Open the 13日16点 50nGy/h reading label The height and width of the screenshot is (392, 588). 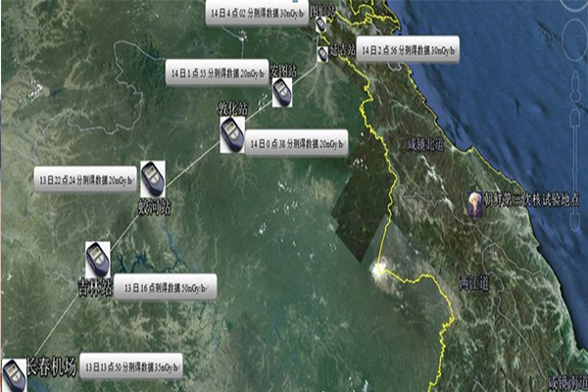point(166,286)
